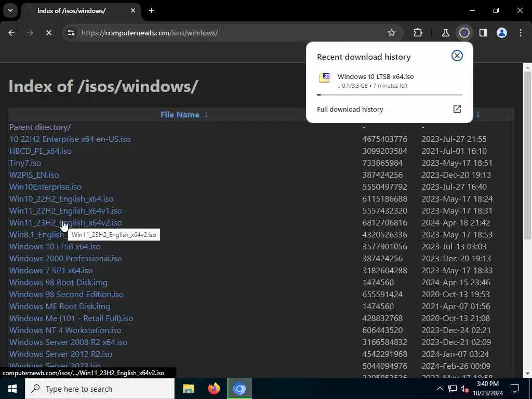Click the ISO file icon in downloads popup
This screenshot has height=399, width=532.
tap(324, 77)
